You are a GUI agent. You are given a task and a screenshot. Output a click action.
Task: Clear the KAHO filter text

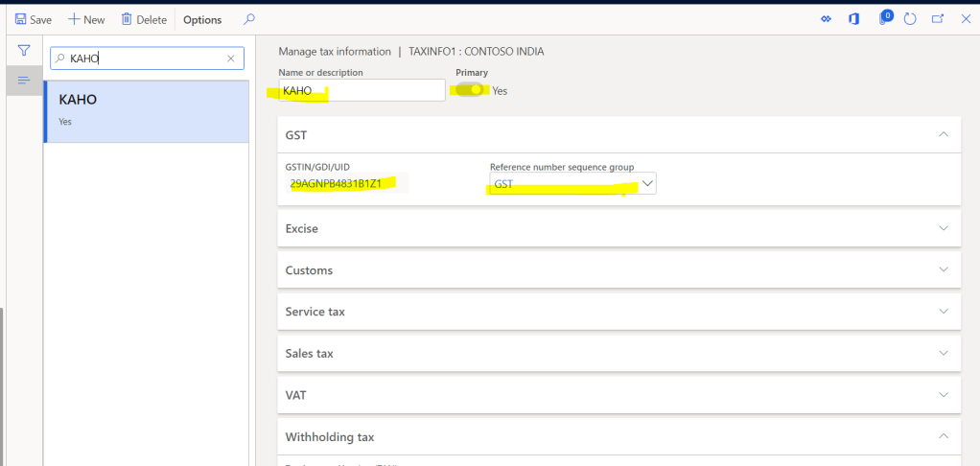click(230, 58)
